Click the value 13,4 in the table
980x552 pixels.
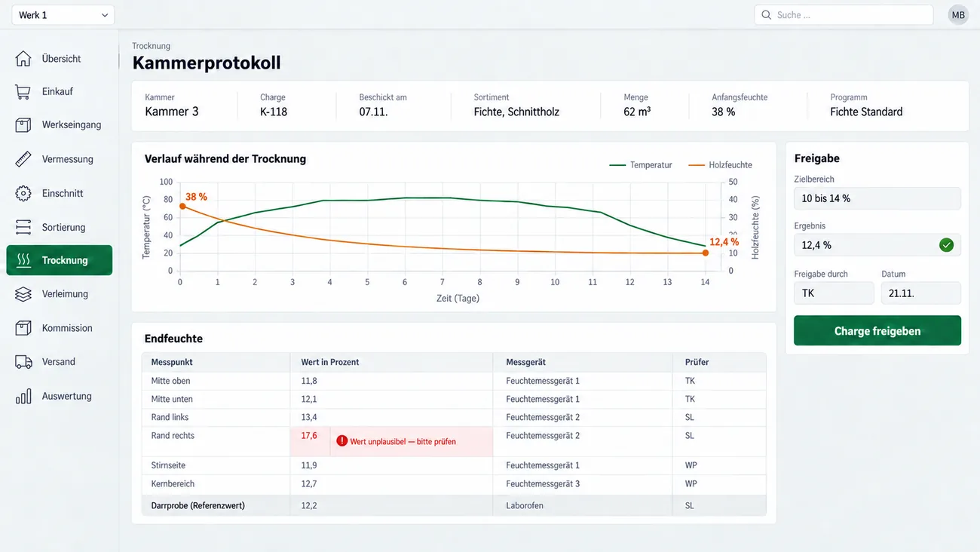[309, 417]
